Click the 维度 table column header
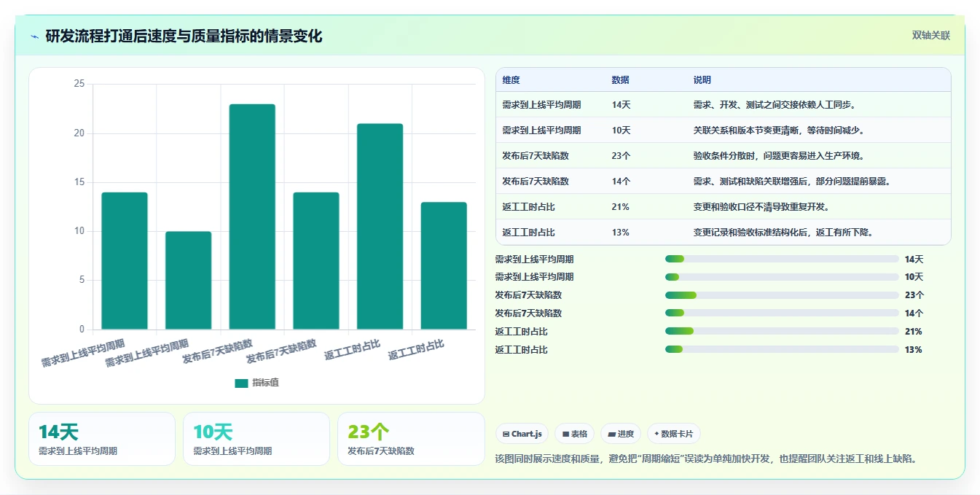Screen dimensions: 980x495 click(x=511, y=80)
